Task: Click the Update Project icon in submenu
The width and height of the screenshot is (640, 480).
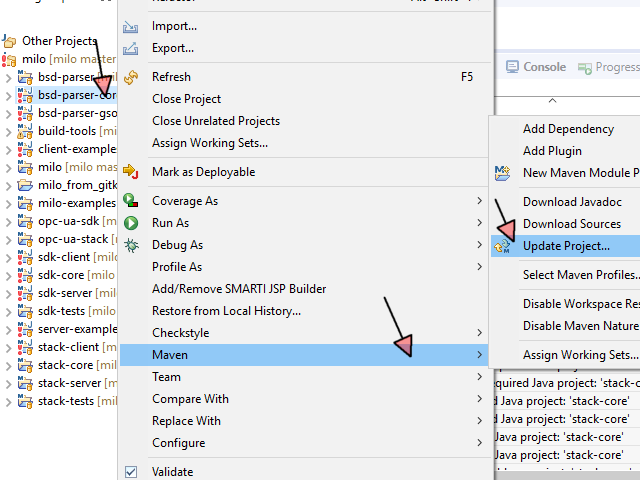Action: tap(502, 246)
